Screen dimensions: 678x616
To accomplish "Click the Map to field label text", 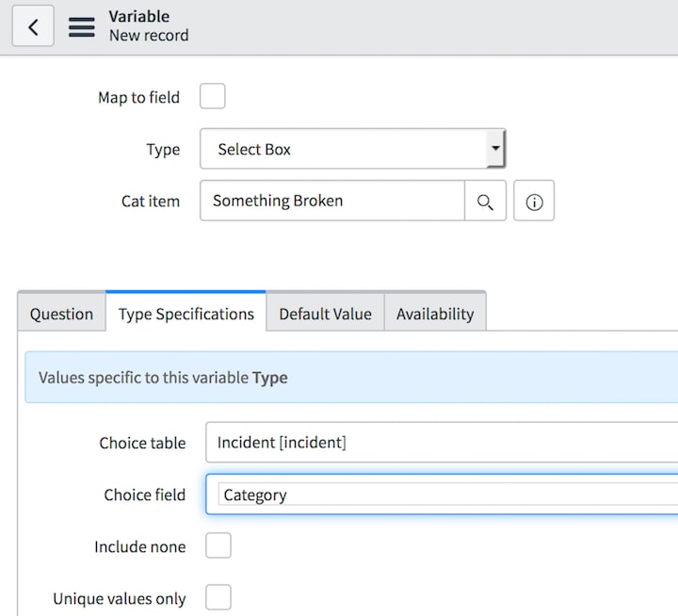I will pyautogui.click(x=138, y=98).
